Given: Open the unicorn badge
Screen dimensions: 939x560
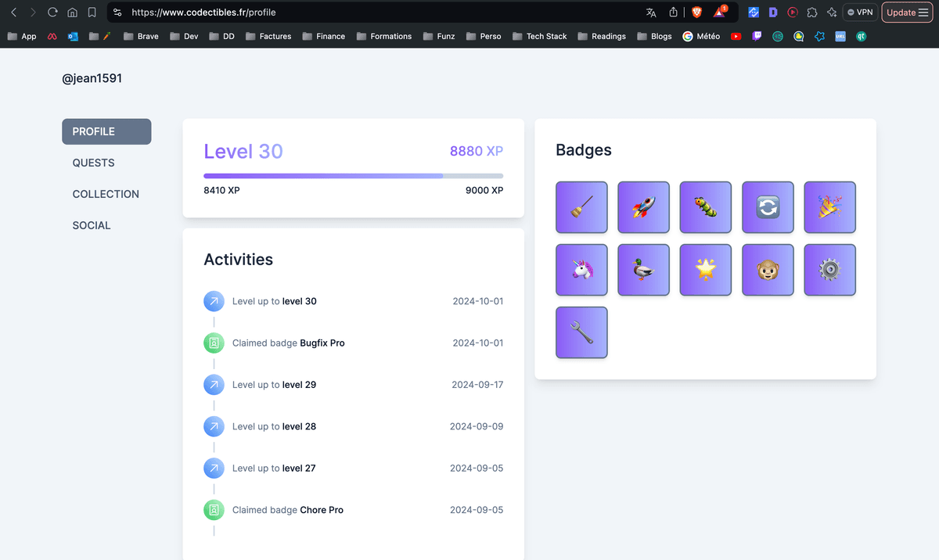Looking at the screenshot, I should click(x=581, y=270).
